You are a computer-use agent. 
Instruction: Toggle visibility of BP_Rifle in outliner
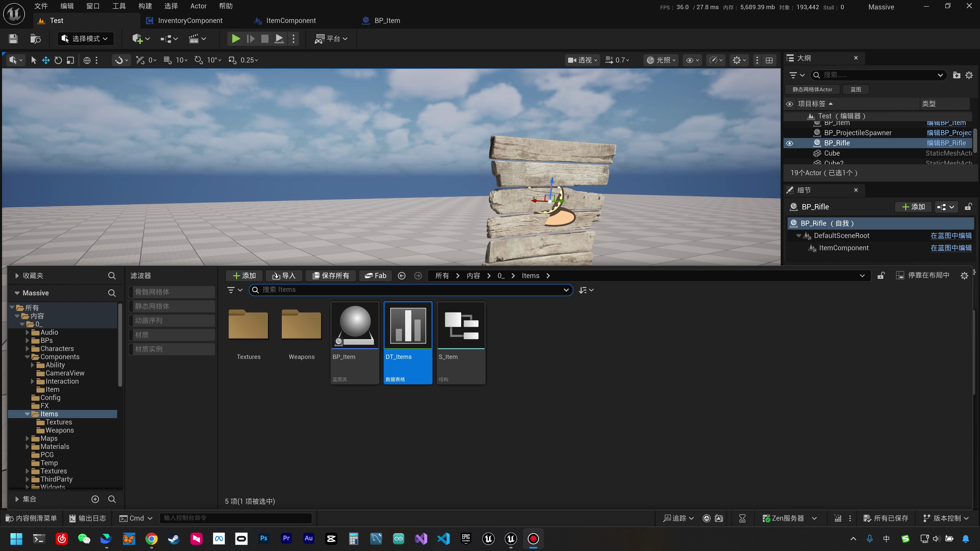[x=789, y=143]
